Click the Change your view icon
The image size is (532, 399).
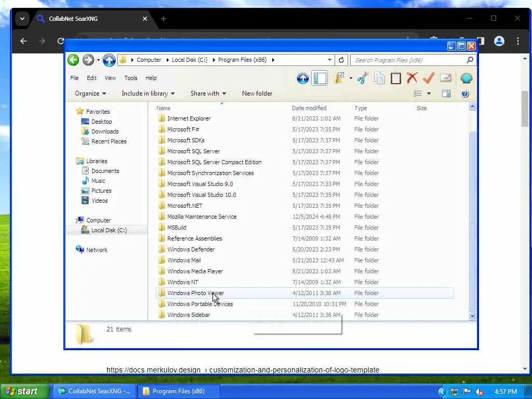pyautogui.click(x=418, y=94)
